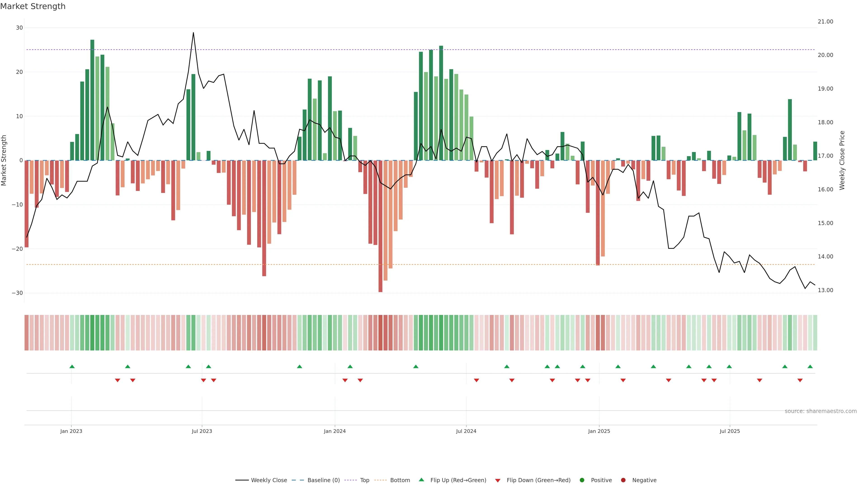The image size is (868, 488).
Task: Click the last green flip-up triangle on the right
Action: (x=810, y=366)
